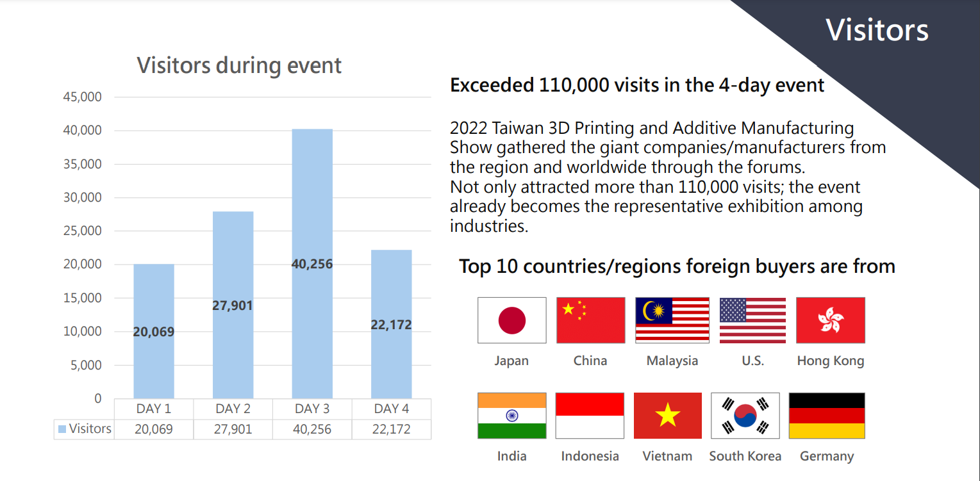
Task: Click the Visitors legend color swatch
Action: (62, 429)
